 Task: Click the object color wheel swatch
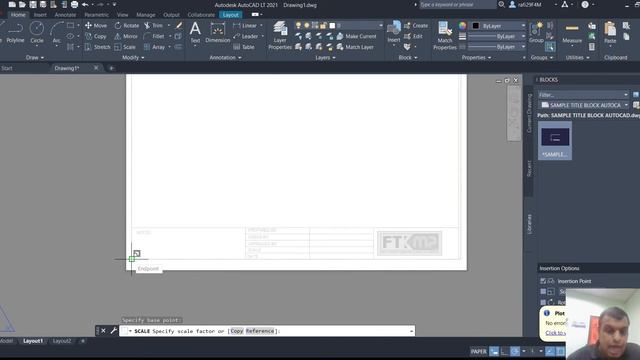click(462, 25)
